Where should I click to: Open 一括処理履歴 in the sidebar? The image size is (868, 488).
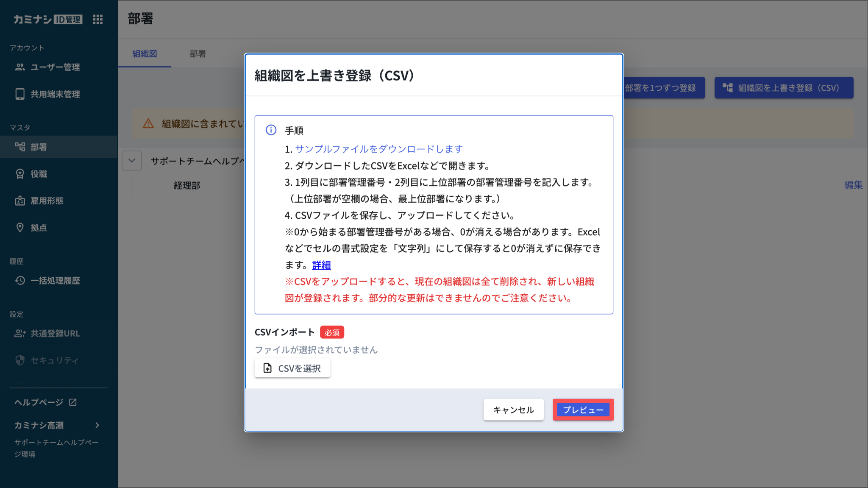click(55, 280)
